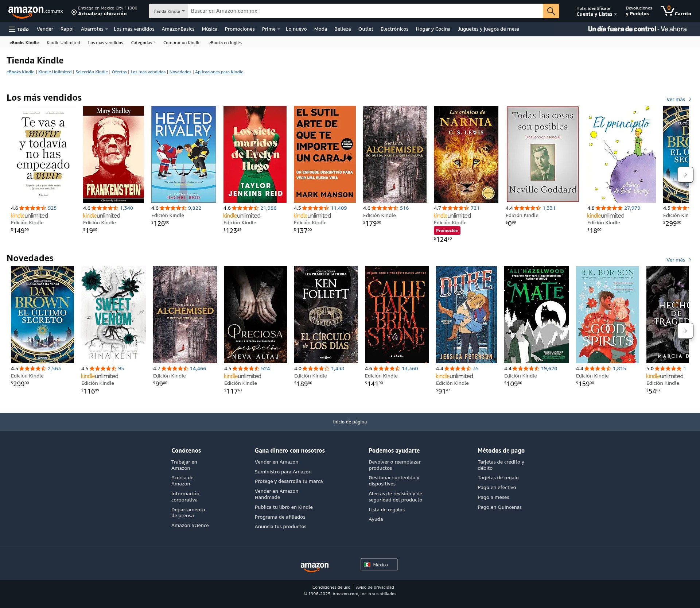Open Rappi in the navigation bar
This screenshot has width=700, height=608.
click(67, 29)
